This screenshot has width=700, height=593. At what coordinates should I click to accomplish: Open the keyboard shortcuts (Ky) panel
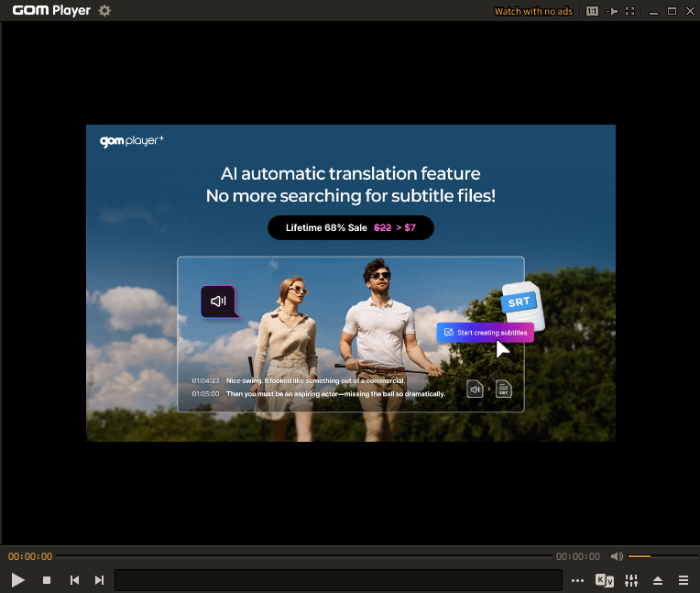(x=605, y=580)
